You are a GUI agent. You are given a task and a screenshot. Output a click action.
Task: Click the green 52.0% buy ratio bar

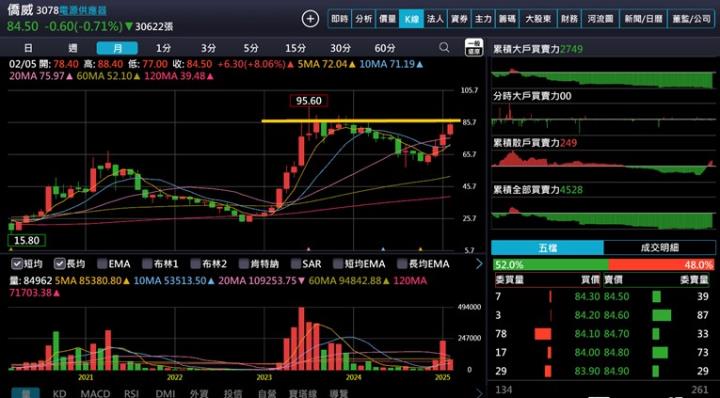click(x=551, y=264)
